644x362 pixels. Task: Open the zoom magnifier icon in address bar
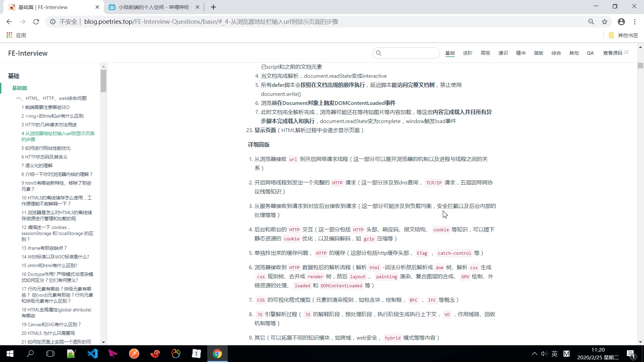point(591,22)
